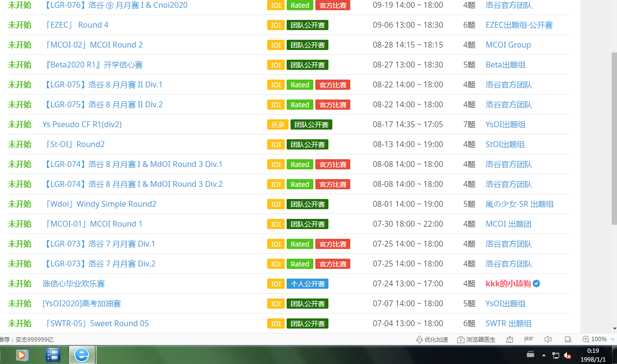Open 「SWTR-05」Sweet Round 05 contest

(96, 323)
